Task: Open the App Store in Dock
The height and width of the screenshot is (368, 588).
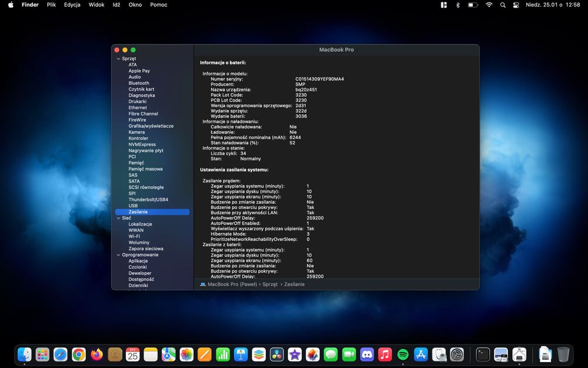Action: pyautogui.click(x=421, y=354)
